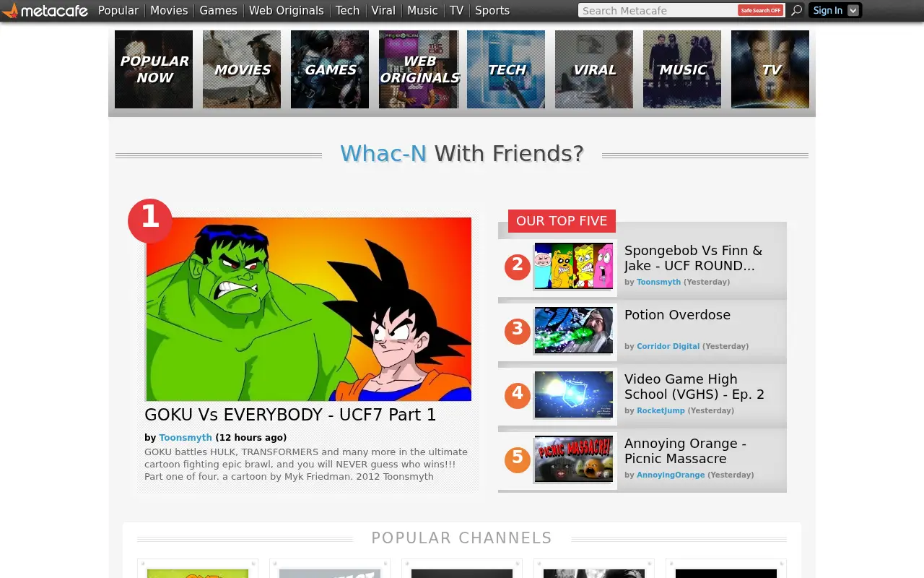
Task: Click the search magnifier icon
Action: pyautogui.click(x=796, y=10)
